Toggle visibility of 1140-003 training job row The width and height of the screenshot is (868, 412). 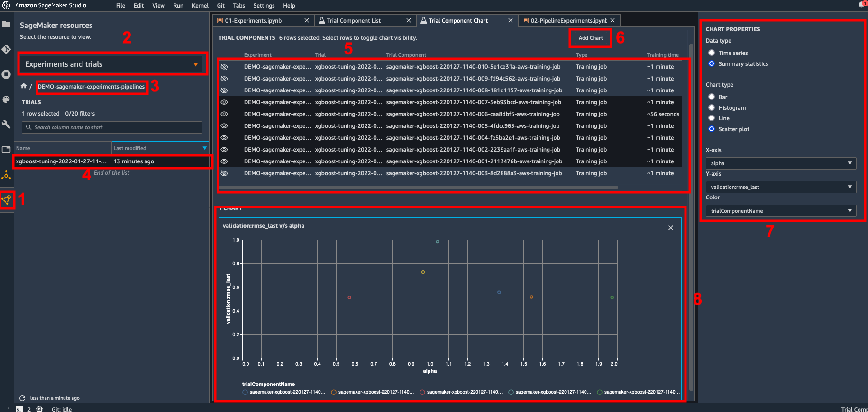[224, 173]
